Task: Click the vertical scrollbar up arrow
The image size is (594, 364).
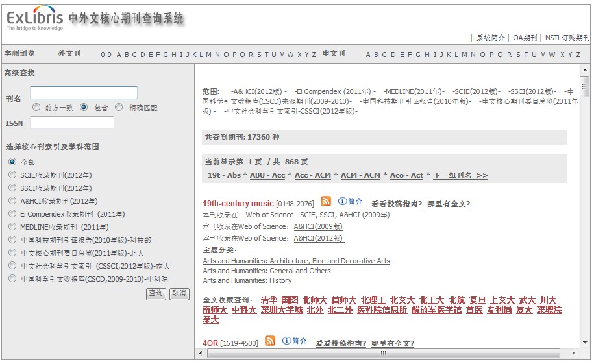Action: click(x=585, y=69)
